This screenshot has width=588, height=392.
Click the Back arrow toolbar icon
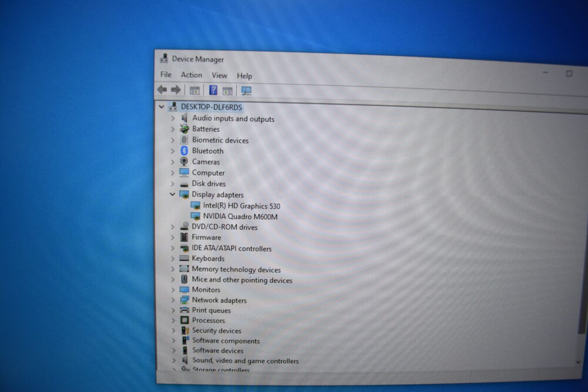(162, 89)
